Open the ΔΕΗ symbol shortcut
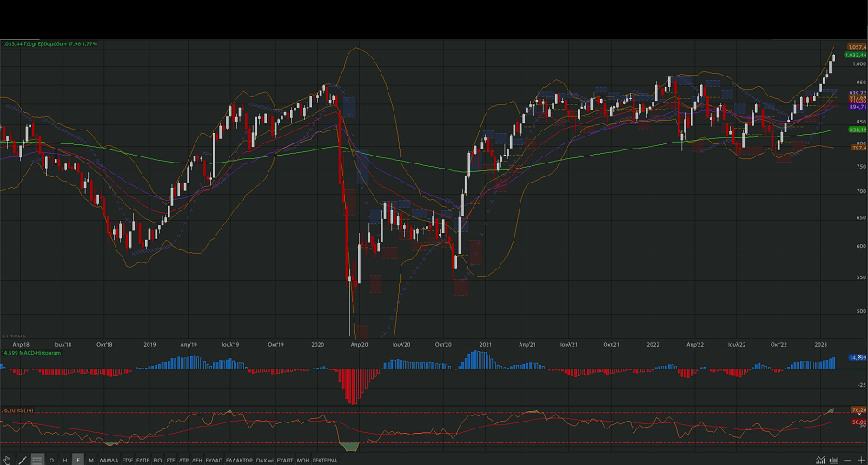The width and height of the screenshot is (868, 465). [197, 460]
